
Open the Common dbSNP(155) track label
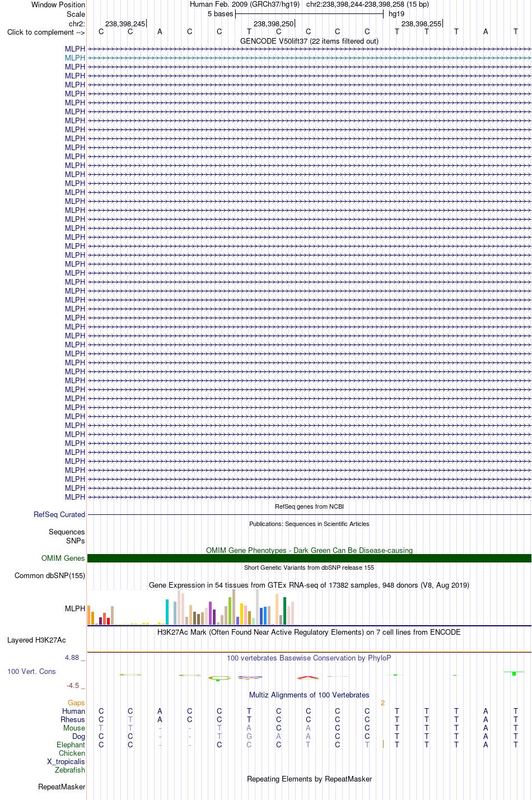50,575
